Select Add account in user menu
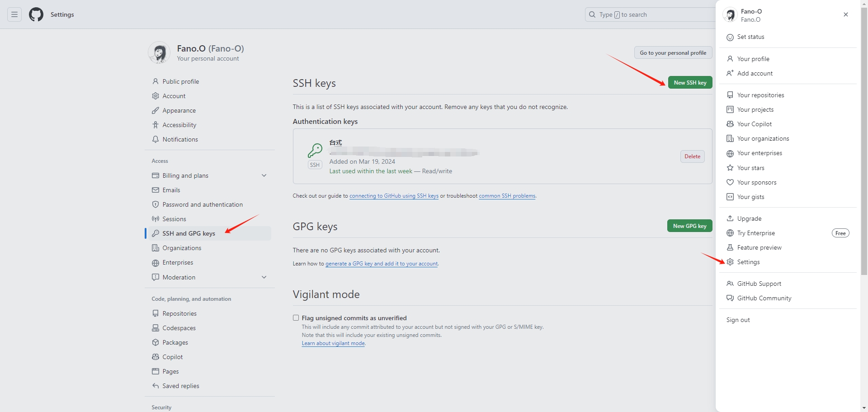This screenshot has height=412, width=868. tap(788, 73)
